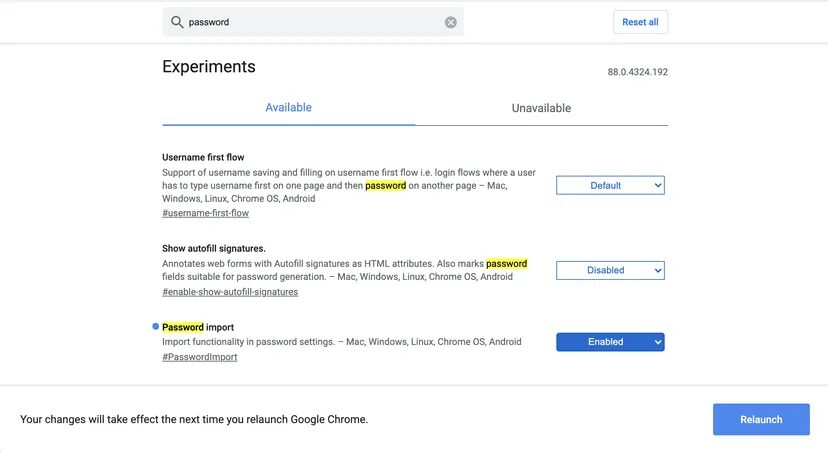Screen dimensions: 828x452
Task: Click the blue modified dot beside Password import
Action: tap(155, 327)
